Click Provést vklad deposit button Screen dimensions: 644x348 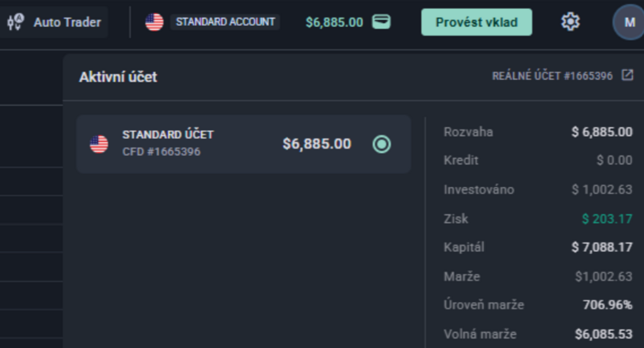(x=477, y=22)
